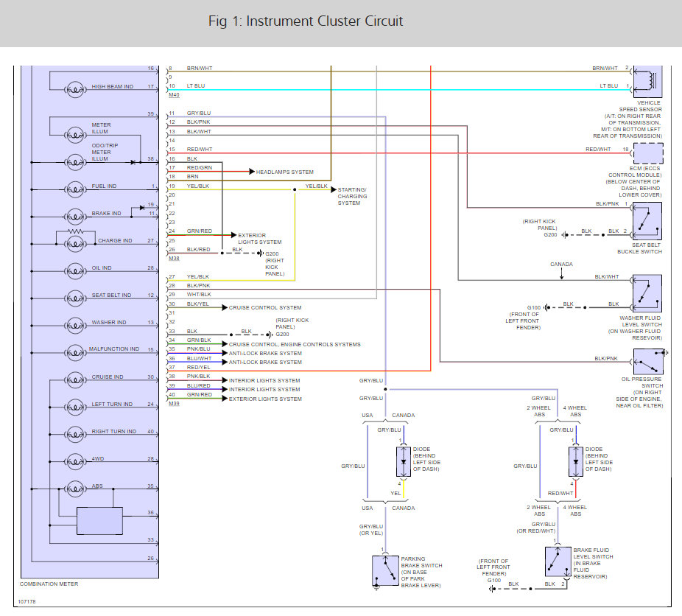This screenshot has width=682, height=616.
Task: Click the ABS control module box
Action: click(x=99, y=521)
